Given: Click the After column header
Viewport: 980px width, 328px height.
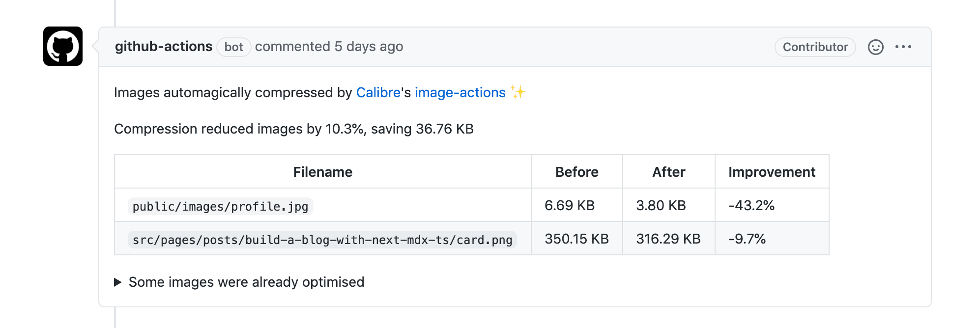Looking at the screenshot, I should point(669,172).
